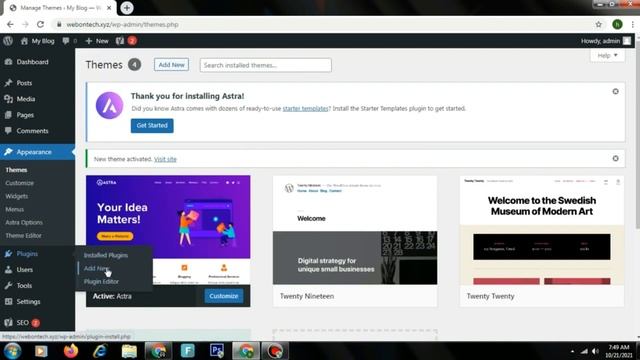Choose Installed Plugins from flyout
This screenshot has width=640, height=360.
[x=106, y=255]
